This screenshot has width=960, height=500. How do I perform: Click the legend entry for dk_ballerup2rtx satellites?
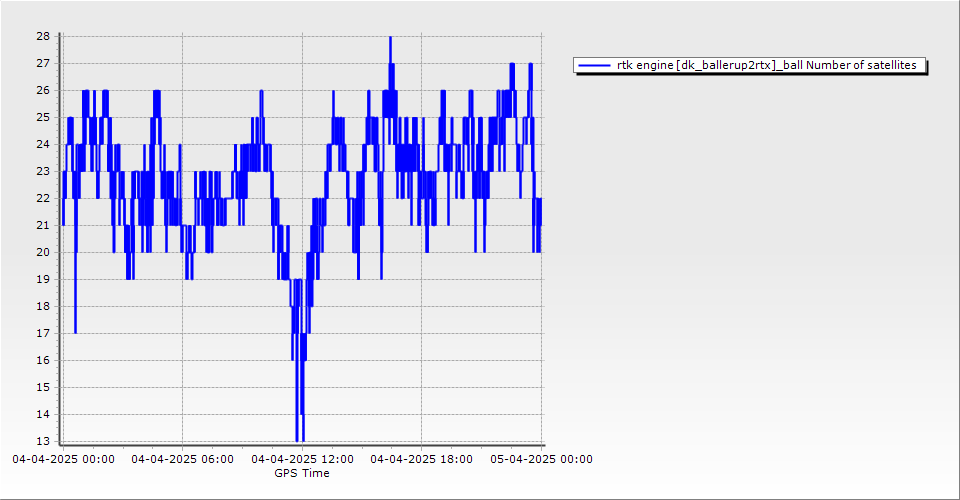750,65
